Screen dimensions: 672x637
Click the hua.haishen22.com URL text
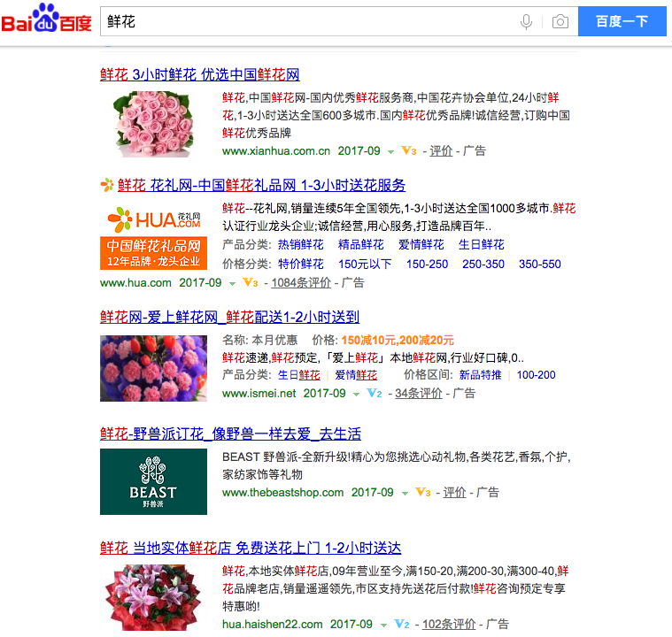(272, 625)
